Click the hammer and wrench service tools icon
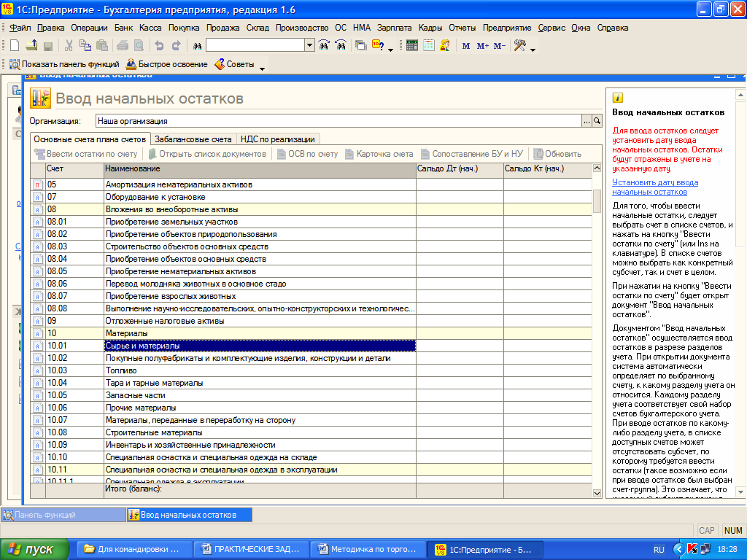 (x=520, y=46)
